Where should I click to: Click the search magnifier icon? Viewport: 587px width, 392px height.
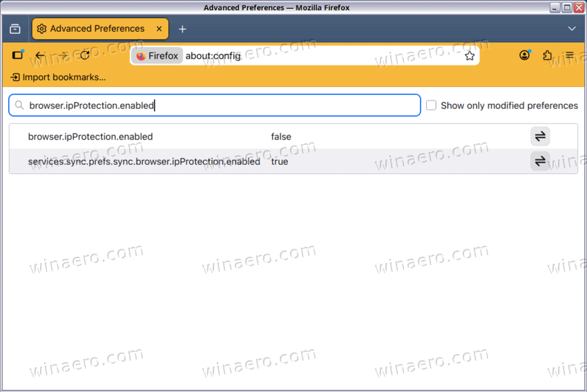pos(19,106)
